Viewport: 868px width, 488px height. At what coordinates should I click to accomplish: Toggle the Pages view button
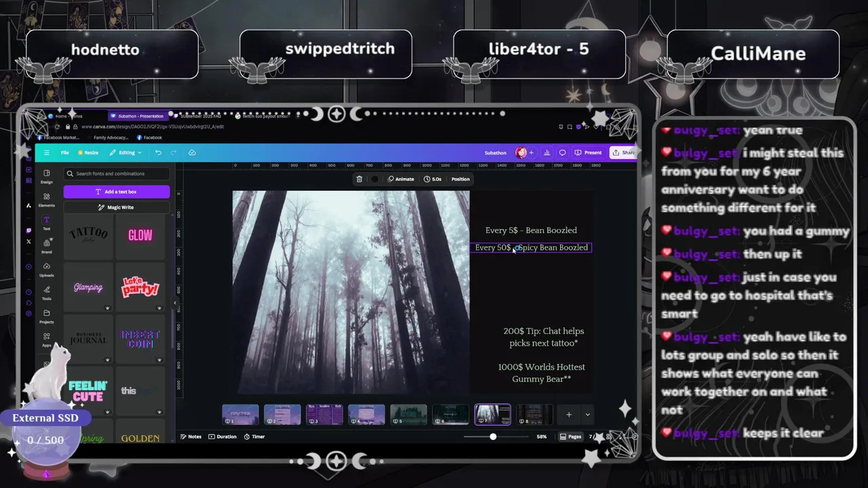pyautogui.click(x=571, y=436)
